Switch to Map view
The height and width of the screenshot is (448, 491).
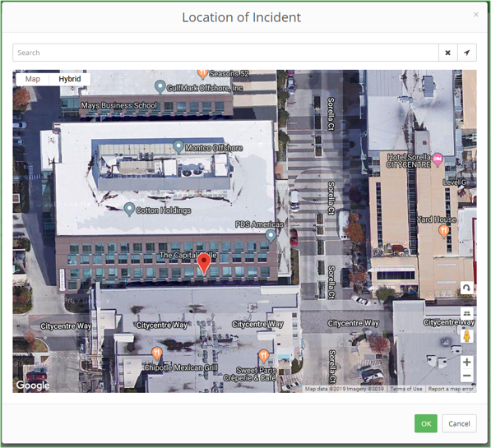[x=33, y=79]
